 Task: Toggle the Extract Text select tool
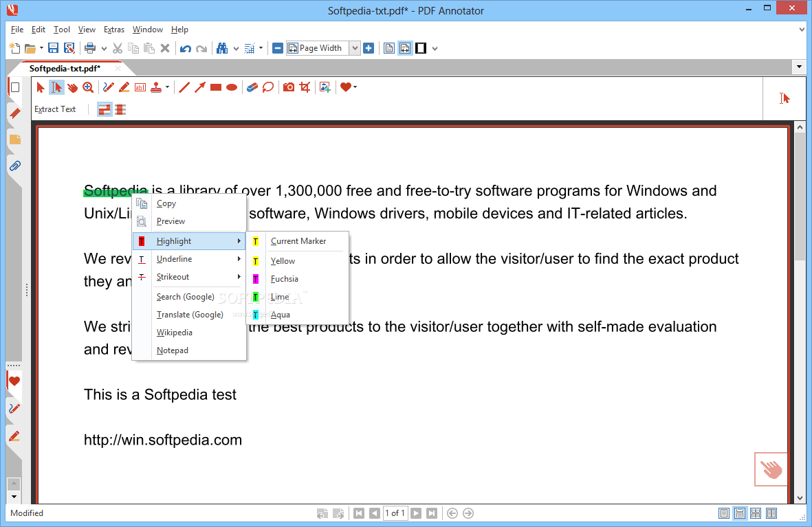coord(56,87)
